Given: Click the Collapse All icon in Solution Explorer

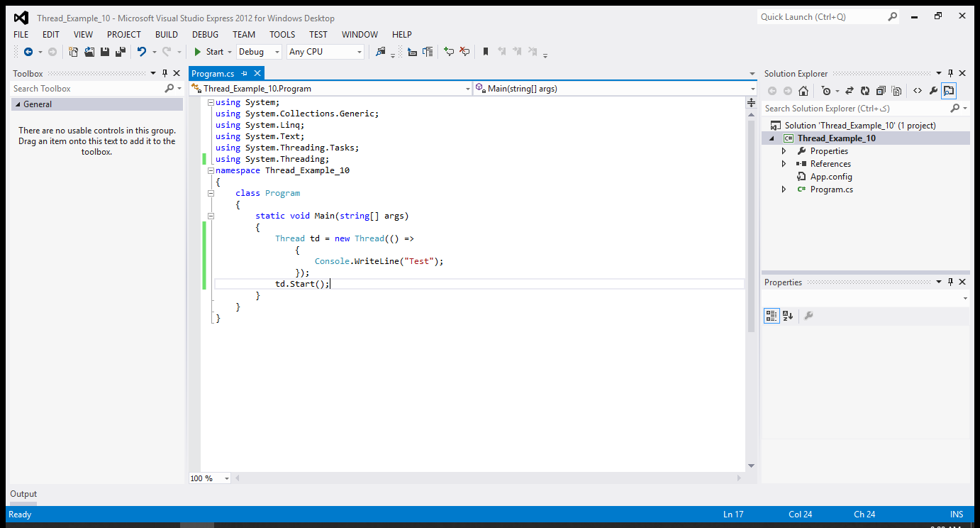Looking at the screenshot, I should click(881, 91).
